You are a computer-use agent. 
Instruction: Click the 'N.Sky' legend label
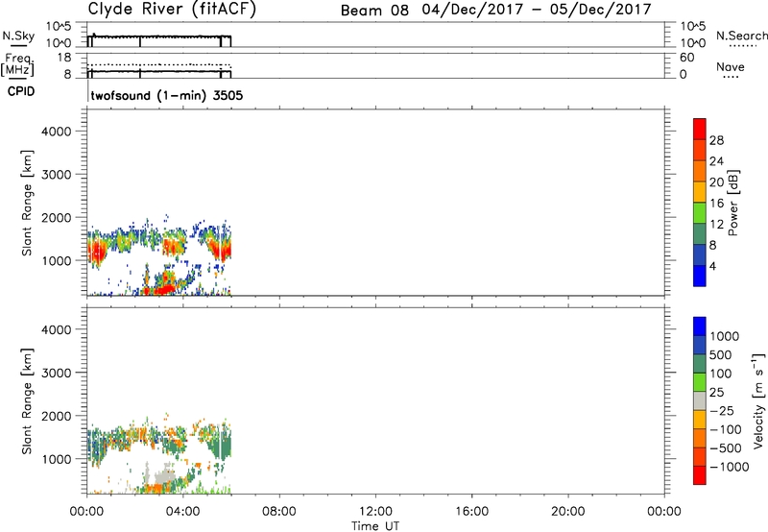pyautogui.click(x=18, y=36)
